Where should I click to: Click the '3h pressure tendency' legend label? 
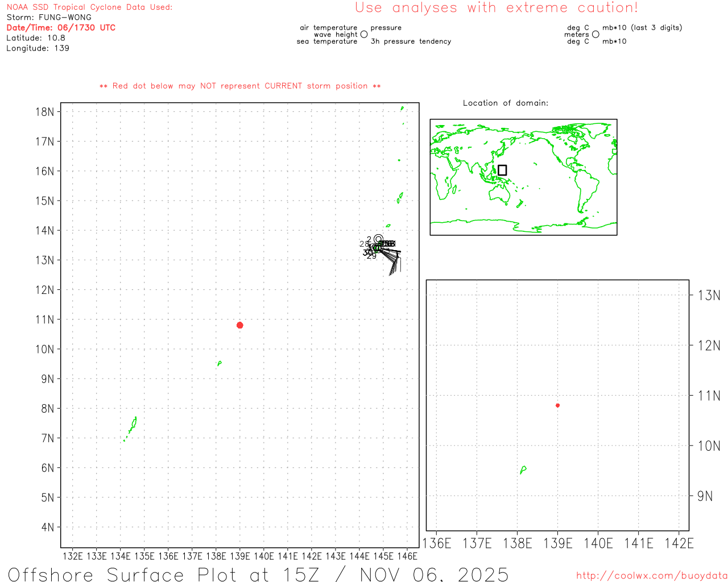(x=411, y=41)
